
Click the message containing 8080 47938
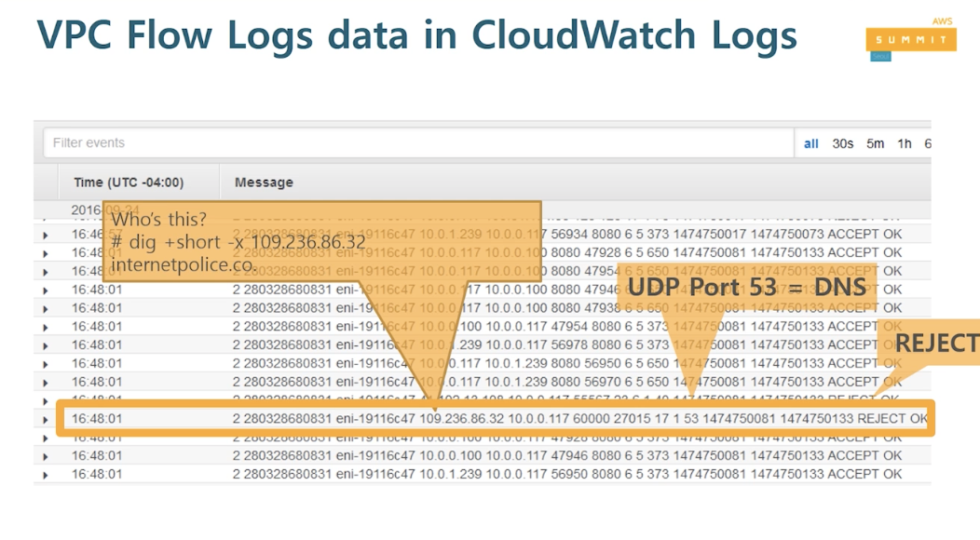tap(567, 307)
